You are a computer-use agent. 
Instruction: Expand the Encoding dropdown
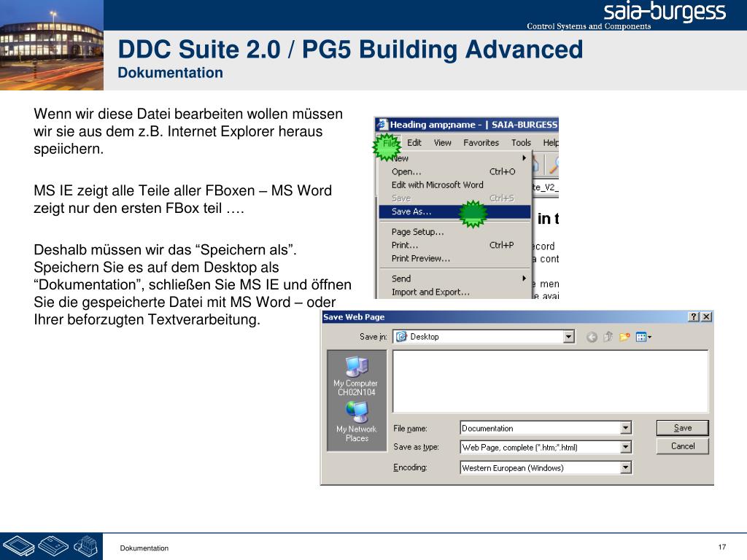point(626,467)
